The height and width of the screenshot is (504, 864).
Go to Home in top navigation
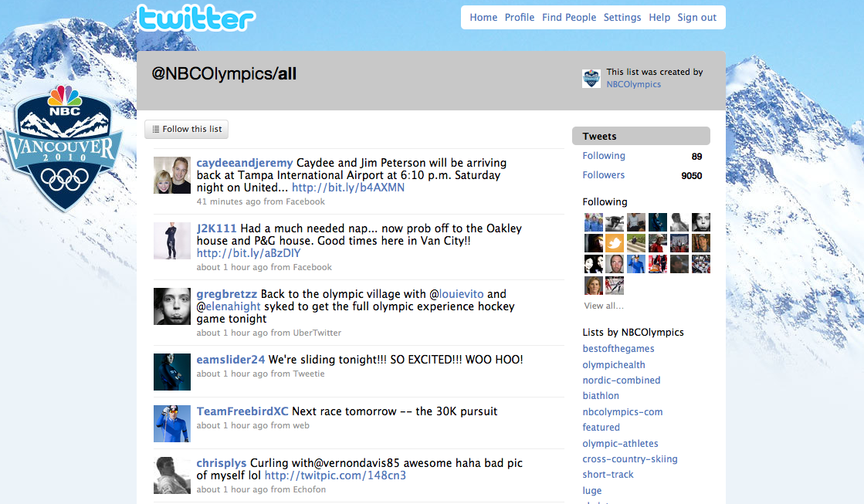pyautogui.click(x=483, y=17)
